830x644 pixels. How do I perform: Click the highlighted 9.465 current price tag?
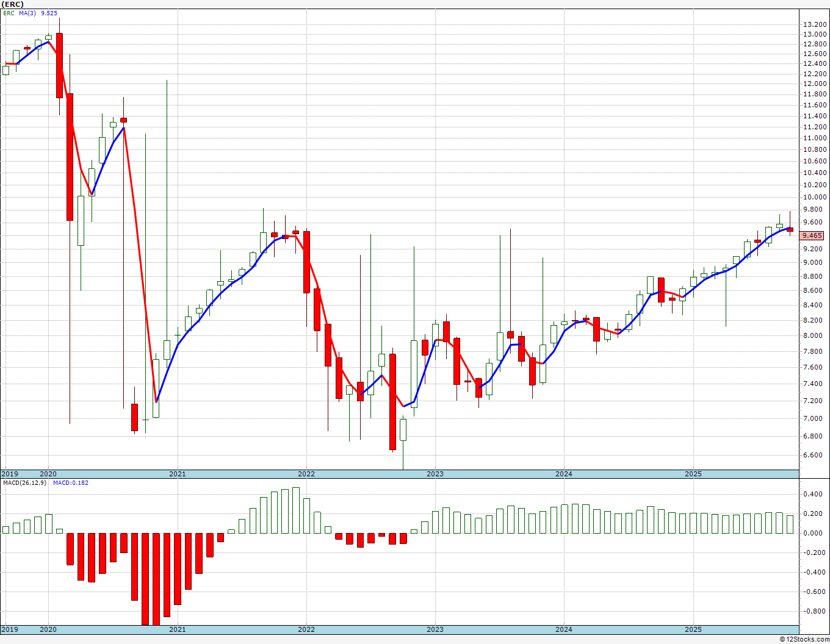pos(812,235)
